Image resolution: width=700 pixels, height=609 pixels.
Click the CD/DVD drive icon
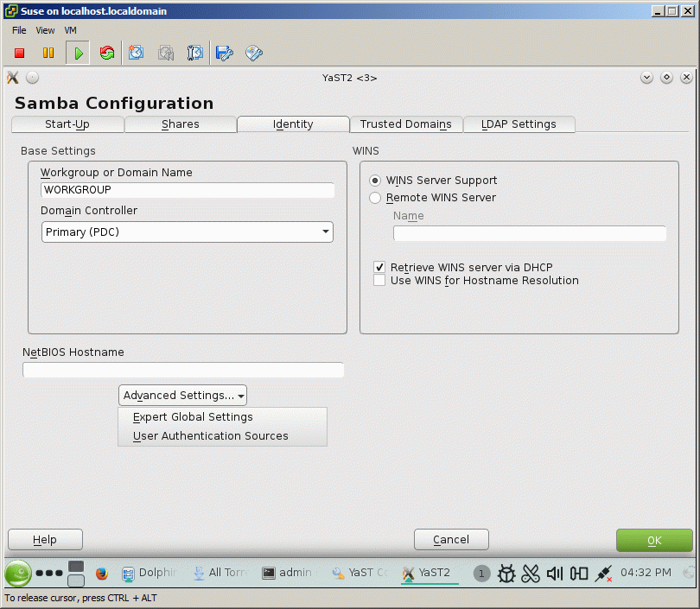[x=253, y=53]
